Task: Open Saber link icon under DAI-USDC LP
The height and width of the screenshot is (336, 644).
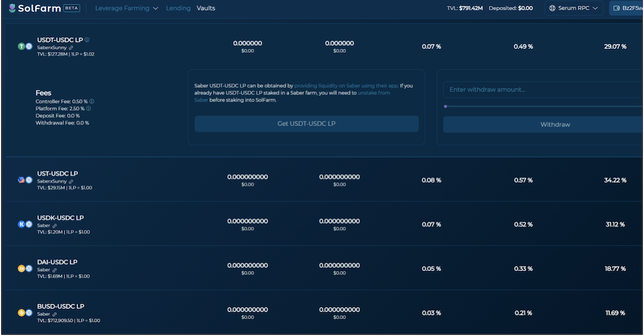Action: pyautogui.click(x=54, y=270)
